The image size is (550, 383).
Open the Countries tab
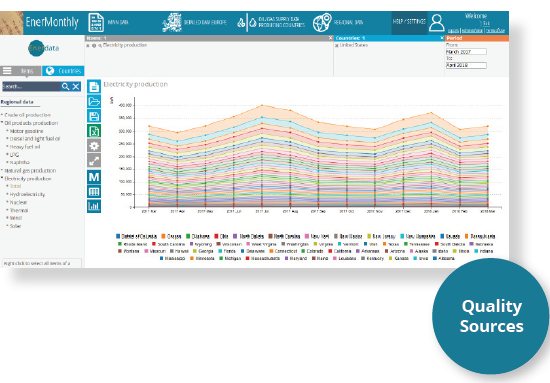[x=63, y=71]
